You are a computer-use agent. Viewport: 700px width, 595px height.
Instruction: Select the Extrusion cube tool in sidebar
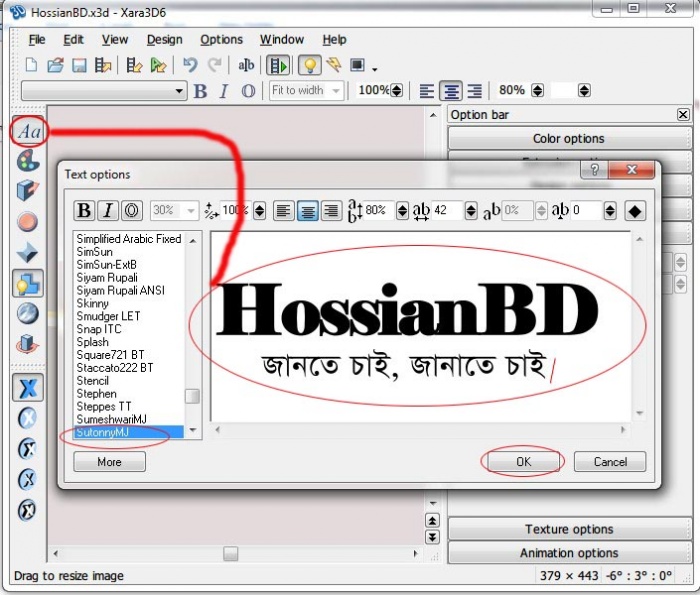[x=28, y=191]
